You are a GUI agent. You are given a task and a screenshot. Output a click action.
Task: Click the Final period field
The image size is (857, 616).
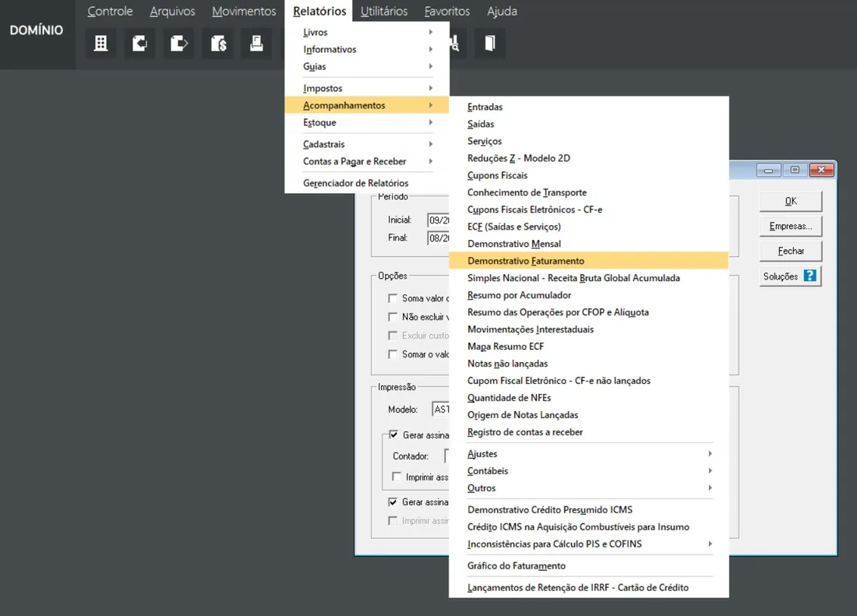(x=439, y=238)
